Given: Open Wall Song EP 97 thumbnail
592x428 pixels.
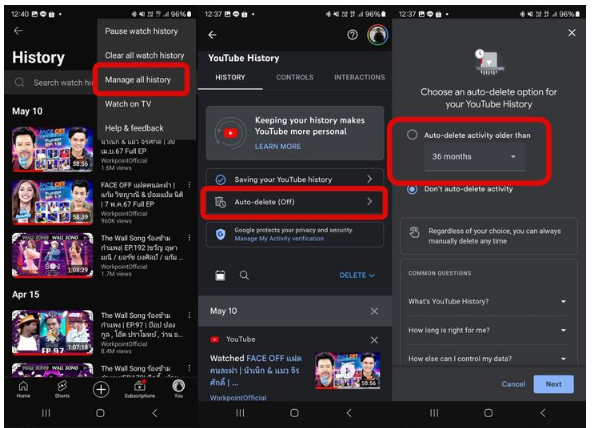Looking at the screenshot, I should coord(52,333).
